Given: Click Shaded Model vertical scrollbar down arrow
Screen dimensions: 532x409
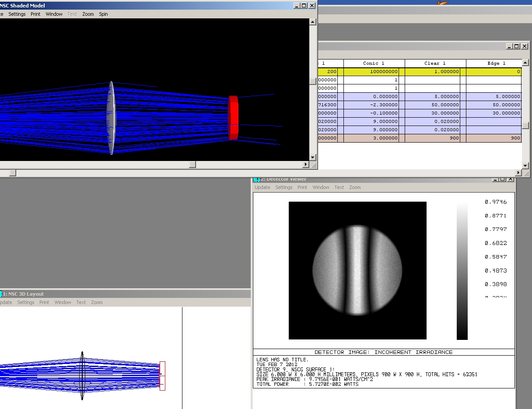Looking at the screenshot, I should 312,157.
